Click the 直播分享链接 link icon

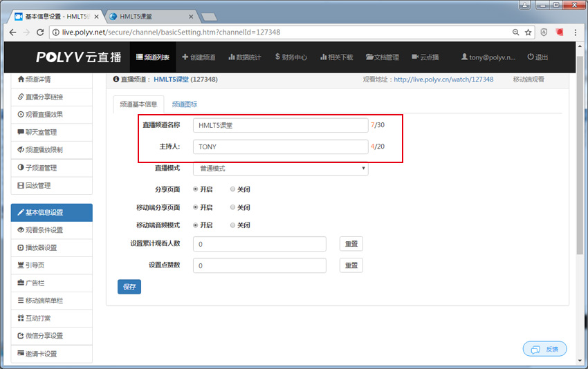tap(21, 97)
